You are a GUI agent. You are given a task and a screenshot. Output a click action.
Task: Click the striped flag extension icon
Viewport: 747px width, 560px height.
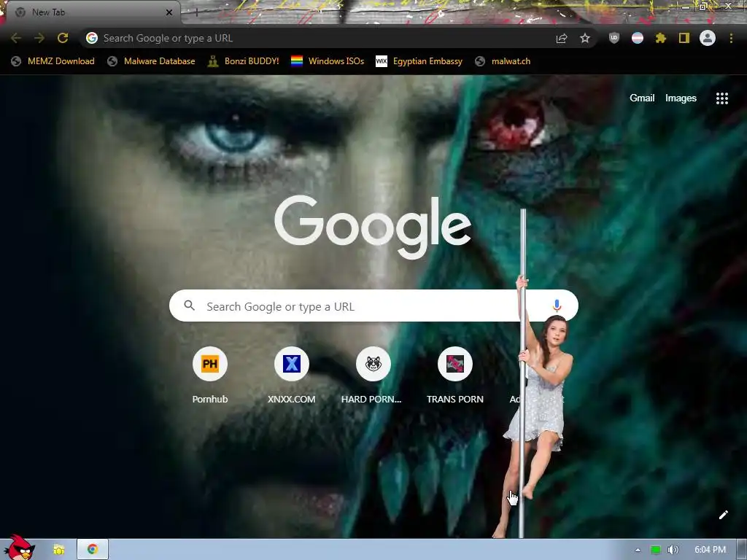tap(638, 38)
